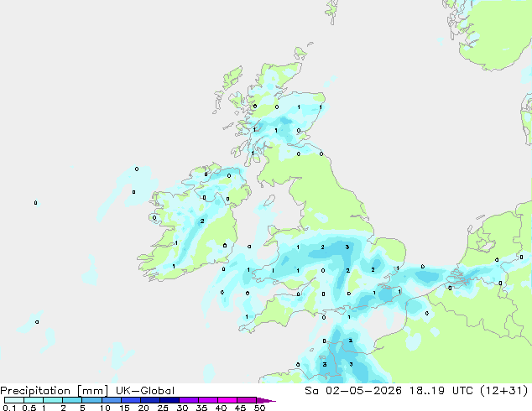Click the 45–50 mm legend swatch
The width and height of the screenshot is (532, 411).
(247, 400)
